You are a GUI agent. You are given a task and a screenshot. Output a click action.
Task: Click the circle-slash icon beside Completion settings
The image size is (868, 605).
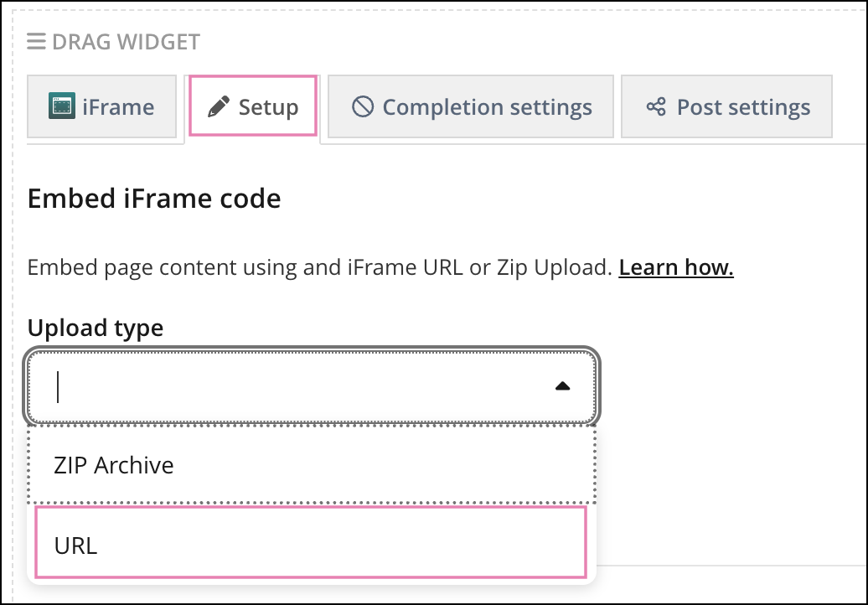(x=363, y=106)
